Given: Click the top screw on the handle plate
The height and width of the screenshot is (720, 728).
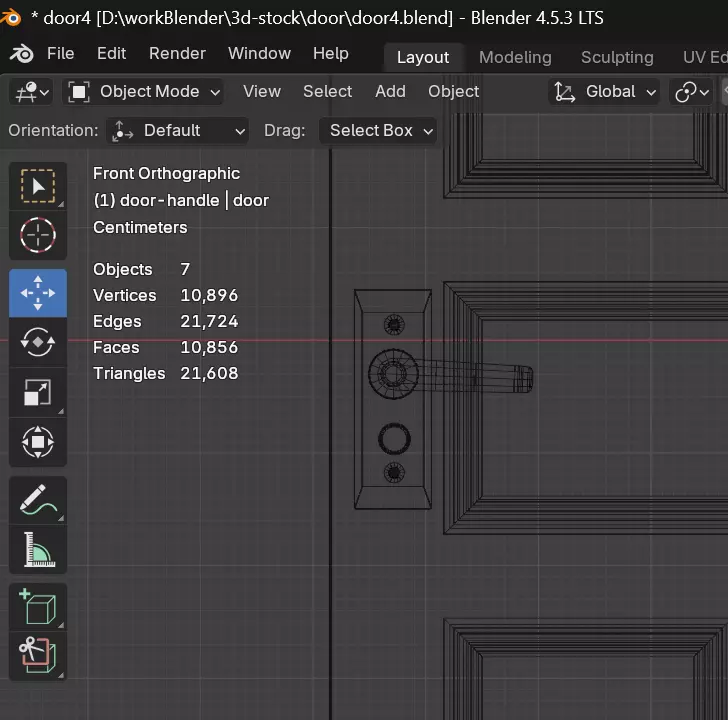Looking at the screenshot, I should point(394,324).
